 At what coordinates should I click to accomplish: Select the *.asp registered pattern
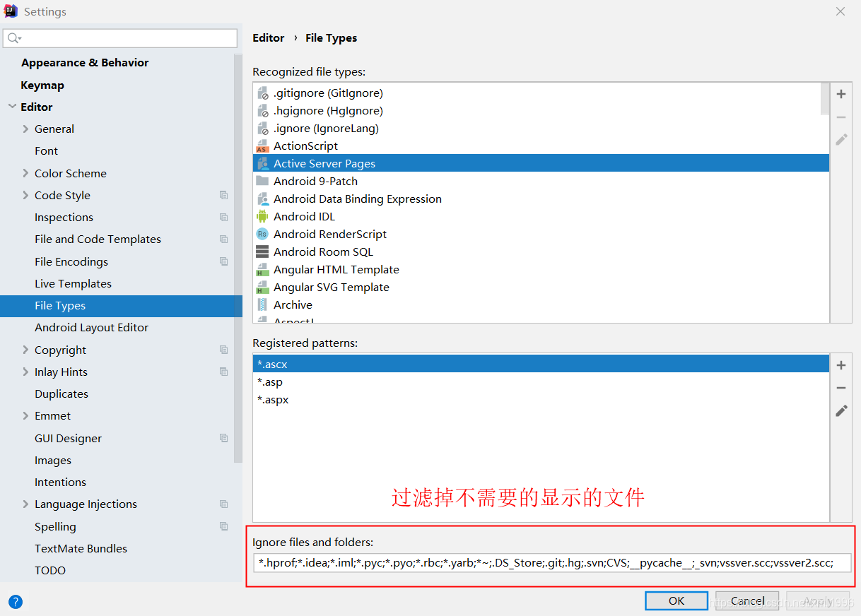(x=541, y=381)
